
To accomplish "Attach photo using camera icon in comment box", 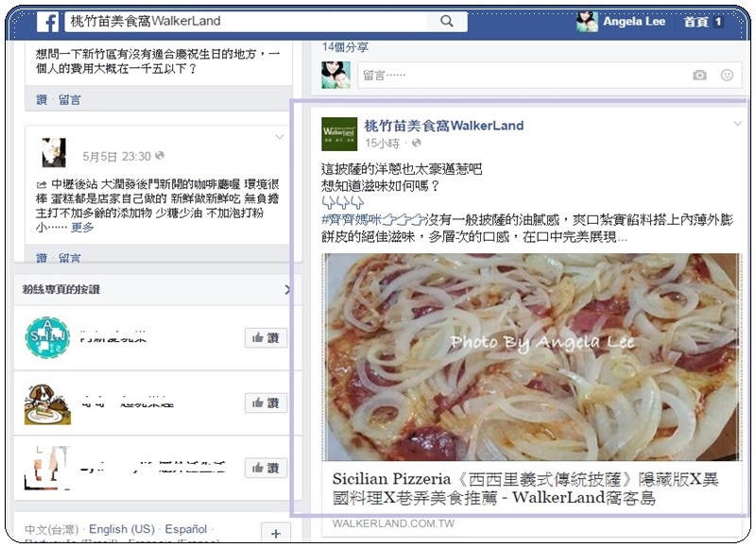I will click(x=699, y=76).
